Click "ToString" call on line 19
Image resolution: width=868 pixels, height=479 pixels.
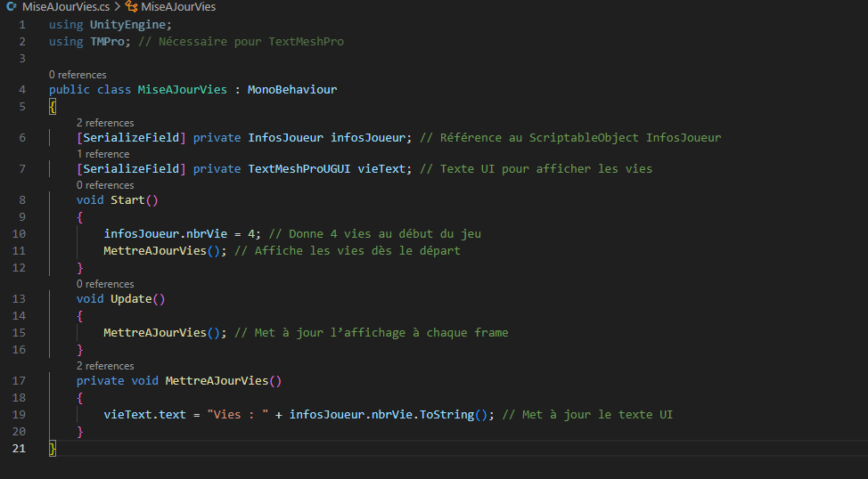(447, 414)
